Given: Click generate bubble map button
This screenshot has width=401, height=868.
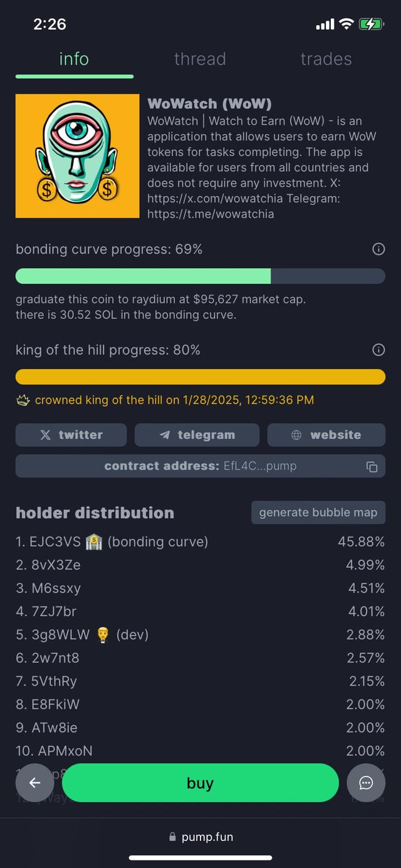Looking at the screenshot, I should click(x=318, y=513).
